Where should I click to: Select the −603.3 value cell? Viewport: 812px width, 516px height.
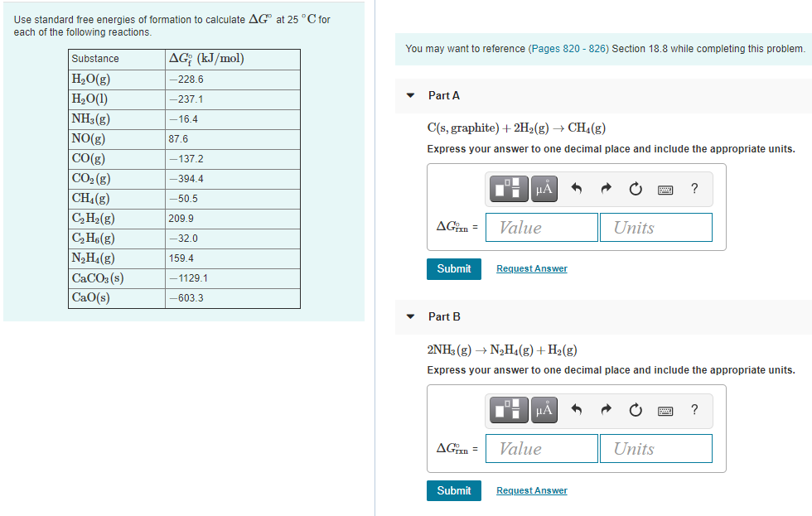pos(233,298)
